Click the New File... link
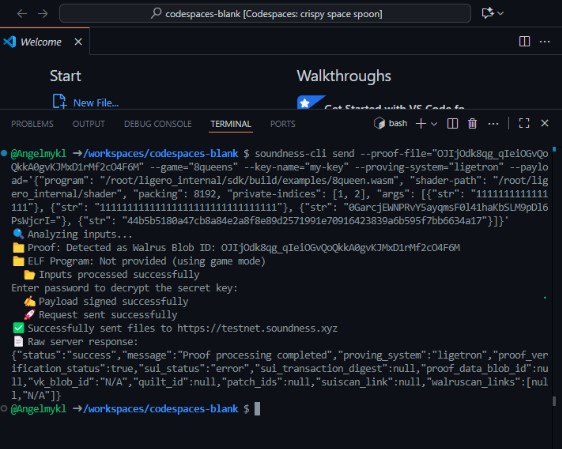 click(x=96, y=103)
